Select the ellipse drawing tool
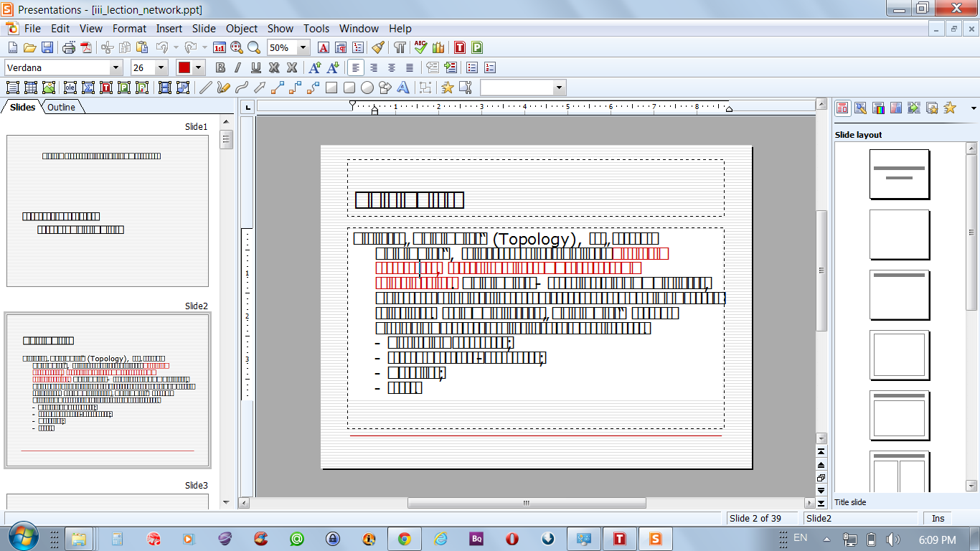980x551 pixels. [x=367, y=88]
